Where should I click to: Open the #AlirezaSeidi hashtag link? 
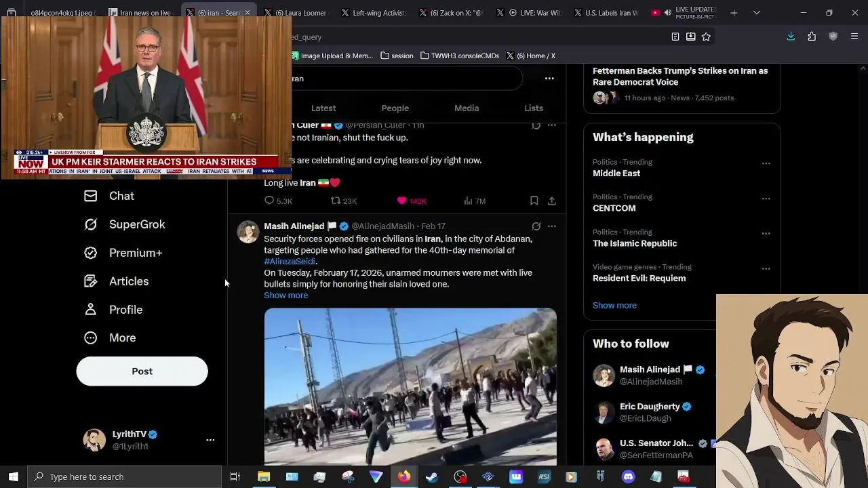pos(290,262)
